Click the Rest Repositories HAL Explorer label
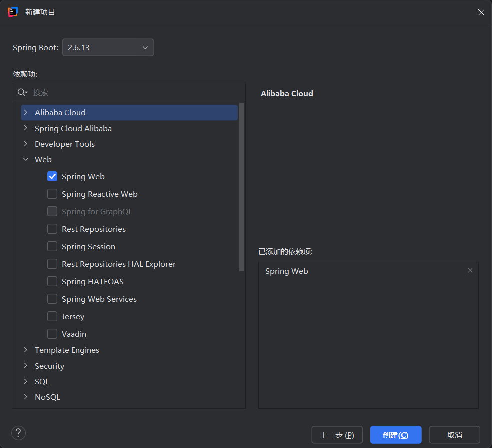Viewport: 492px width, 448px height. point(119,264)
